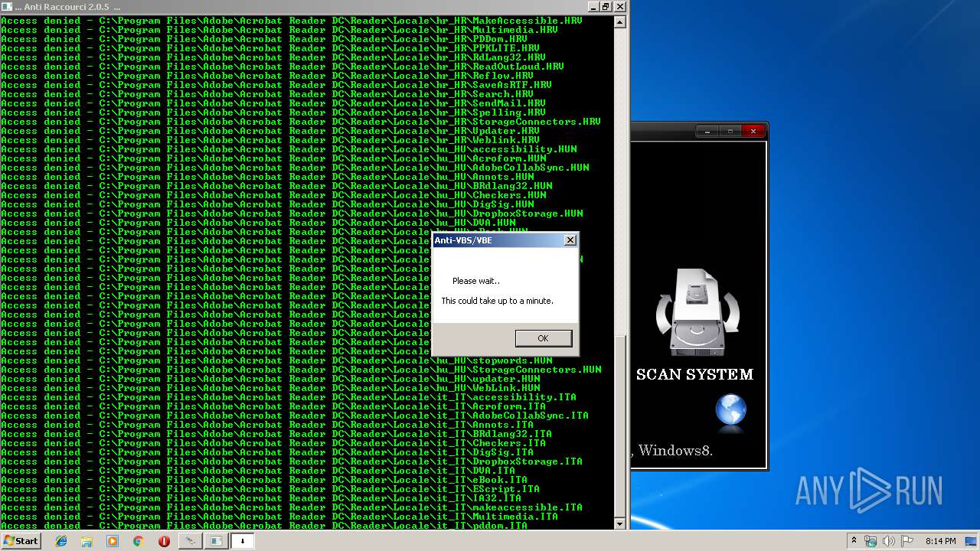Close the SCAN SYSTEM window
The image size is (980, 551).
(753, 132)
